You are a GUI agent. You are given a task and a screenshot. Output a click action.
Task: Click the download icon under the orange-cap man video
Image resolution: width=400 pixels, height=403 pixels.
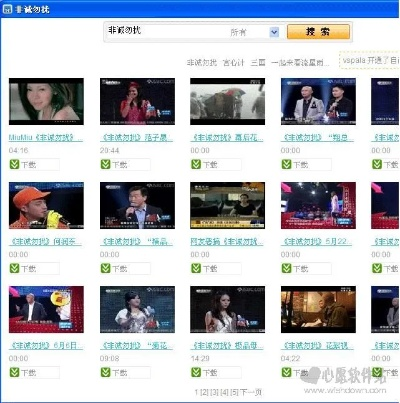click(x=14, y=268)
